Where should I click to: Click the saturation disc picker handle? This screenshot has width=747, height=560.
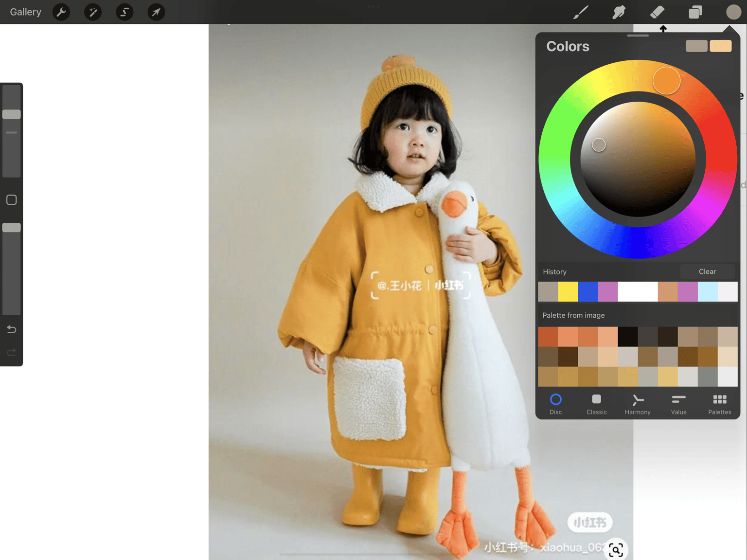point(599,145)
